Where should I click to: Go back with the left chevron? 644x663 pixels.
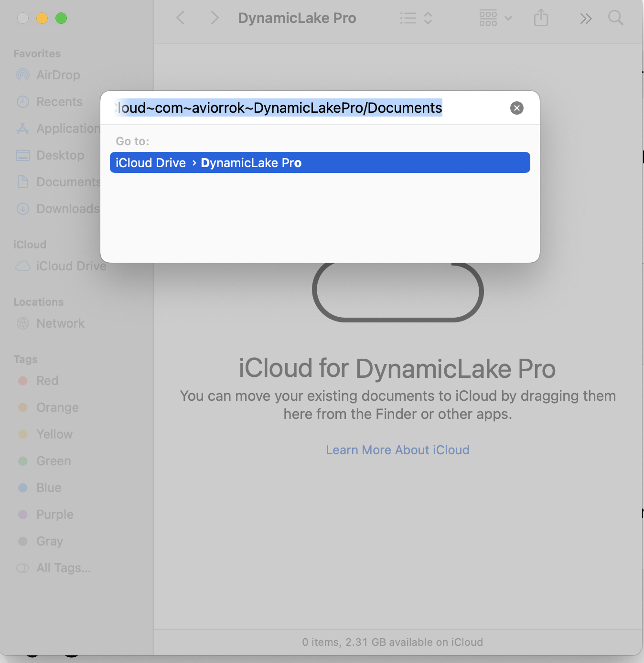click(x=180, y=18)
